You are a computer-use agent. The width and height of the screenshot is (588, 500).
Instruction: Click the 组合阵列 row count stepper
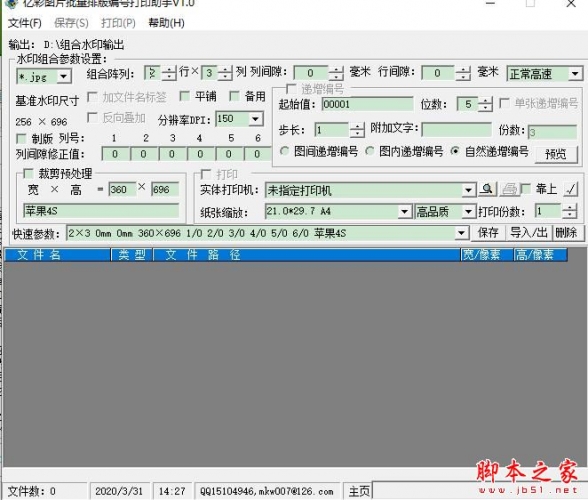(x=169, y=73)
